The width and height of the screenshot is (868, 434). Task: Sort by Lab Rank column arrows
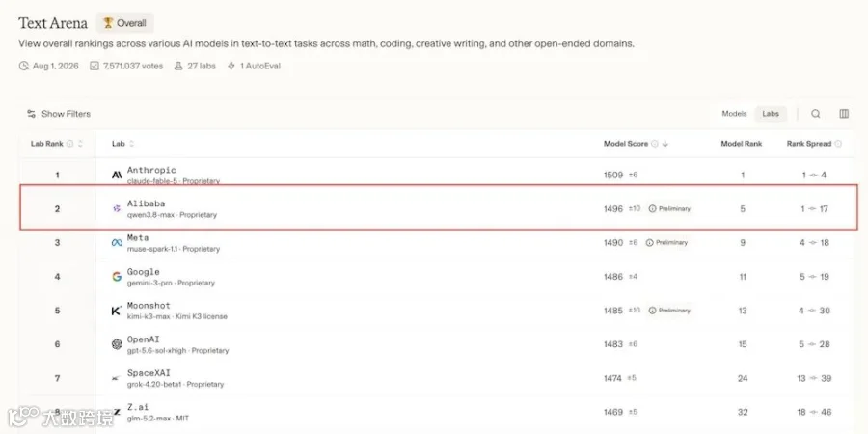(x=80, y=144)
